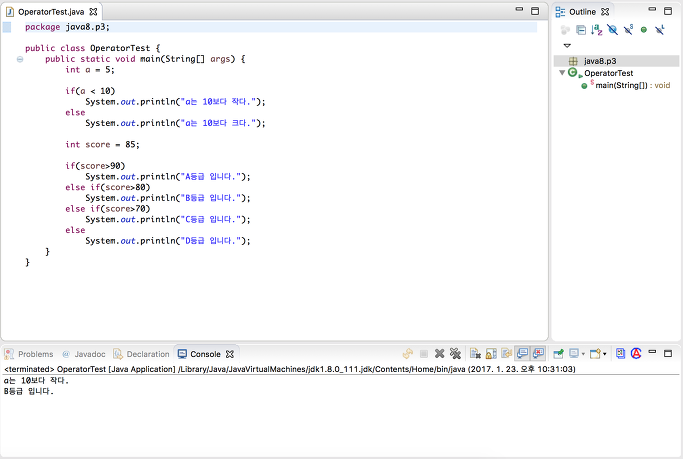Screen dimensions: 683x459
Task: Toggle Show Console When Standard Error Changes
Action: (x=538, y=354)
